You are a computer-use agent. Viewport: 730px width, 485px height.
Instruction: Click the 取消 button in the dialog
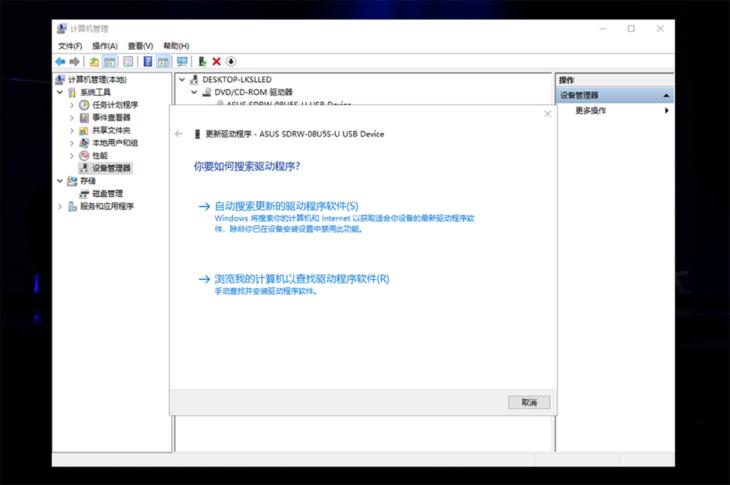528,402
